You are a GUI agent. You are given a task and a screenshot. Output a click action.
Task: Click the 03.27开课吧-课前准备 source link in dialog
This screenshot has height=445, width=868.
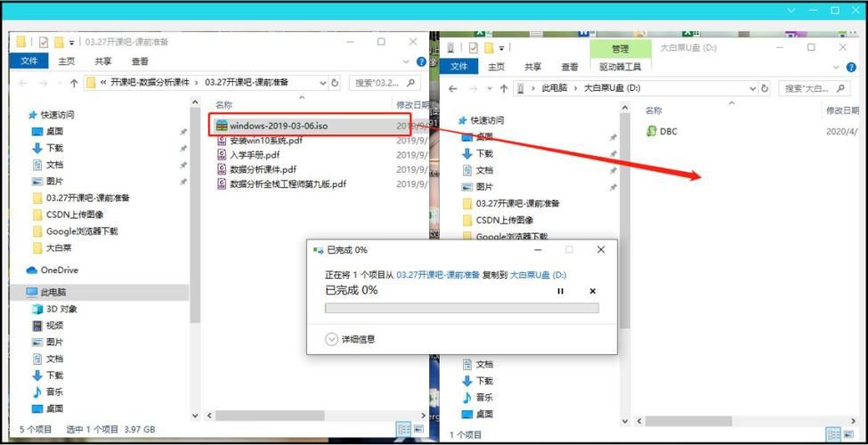pos(437,275)
